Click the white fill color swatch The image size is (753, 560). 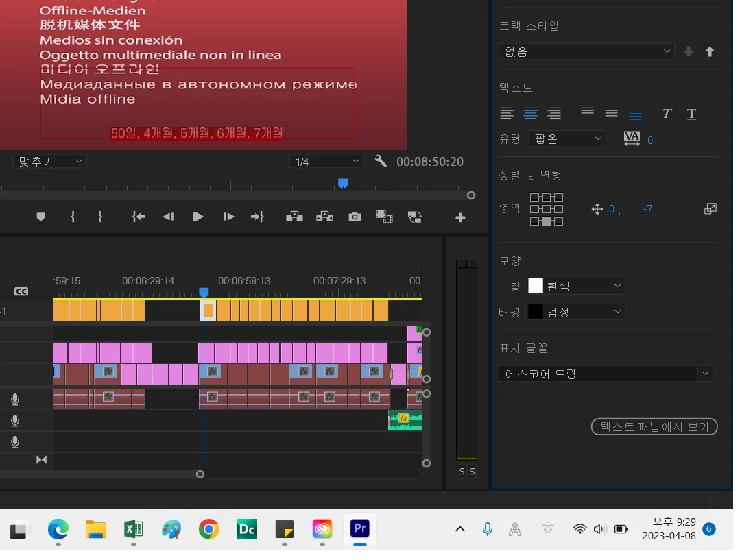pos(536,286)
